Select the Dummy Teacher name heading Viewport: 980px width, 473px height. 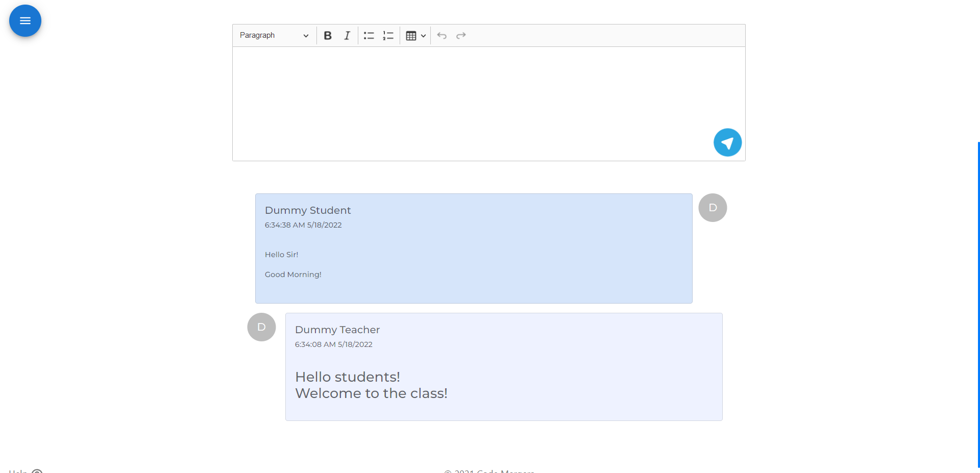pos(337,330)
